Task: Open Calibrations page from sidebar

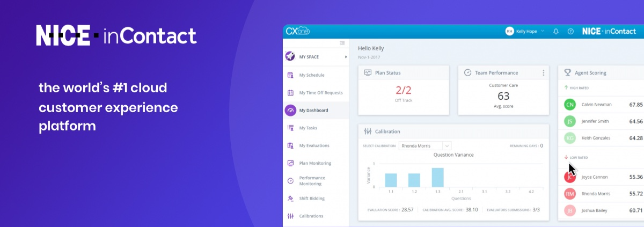Action: 311,216
